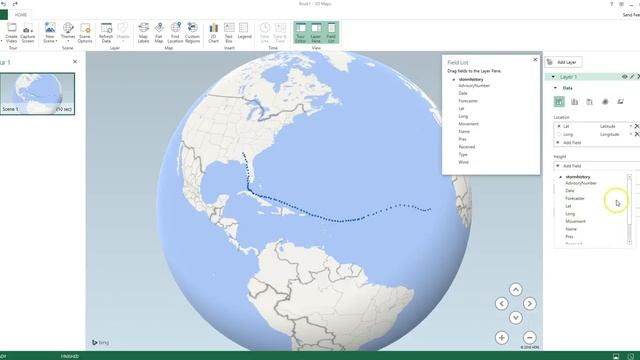Toggle Map Labels on the ribbon
640x360 pixels.
(x=143, y=33)
